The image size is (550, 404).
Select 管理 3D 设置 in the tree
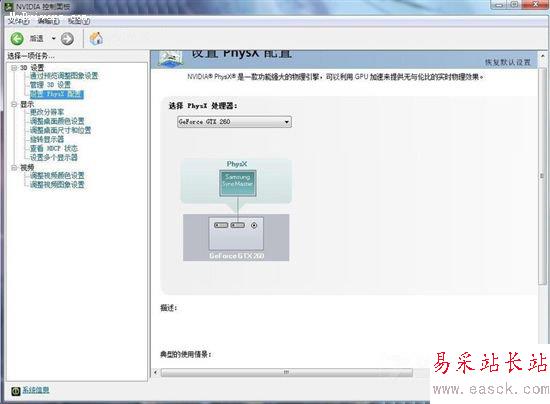(50, 85)
